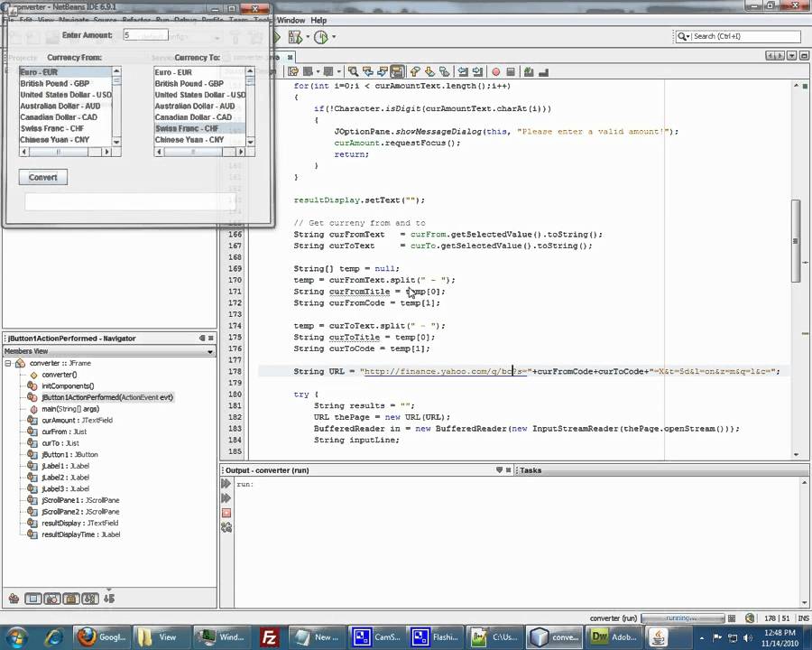Screen dimensions: 812x650
Task: Click Find Next Occurrence editor icon
Action: 383,71
